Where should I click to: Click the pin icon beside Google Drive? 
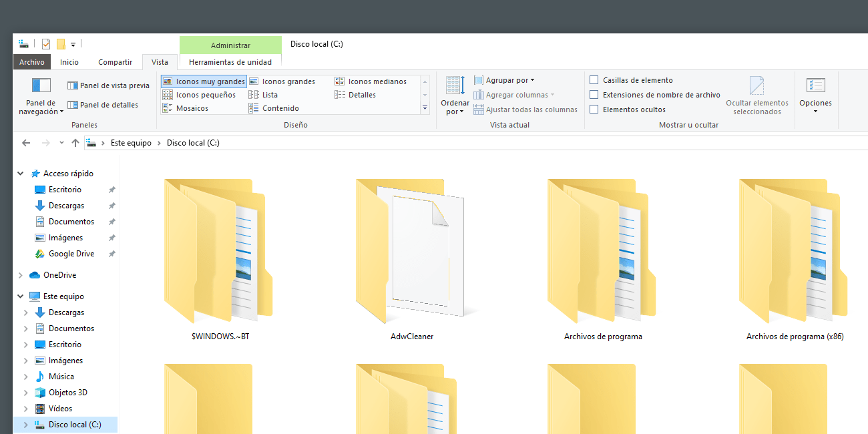tap(112, 254)
